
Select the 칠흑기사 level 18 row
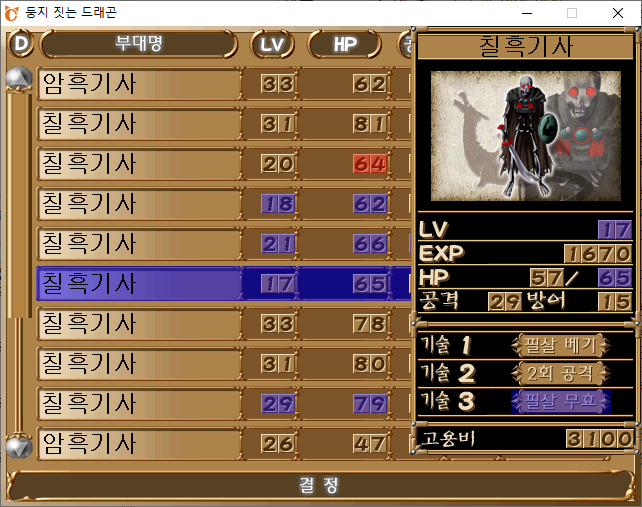pos(224,204)
